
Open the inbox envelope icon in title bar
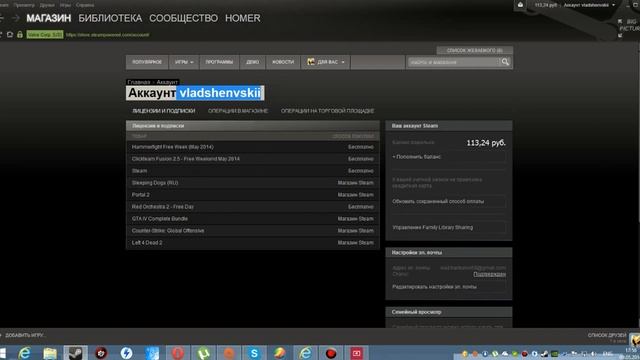pos(520,5)
